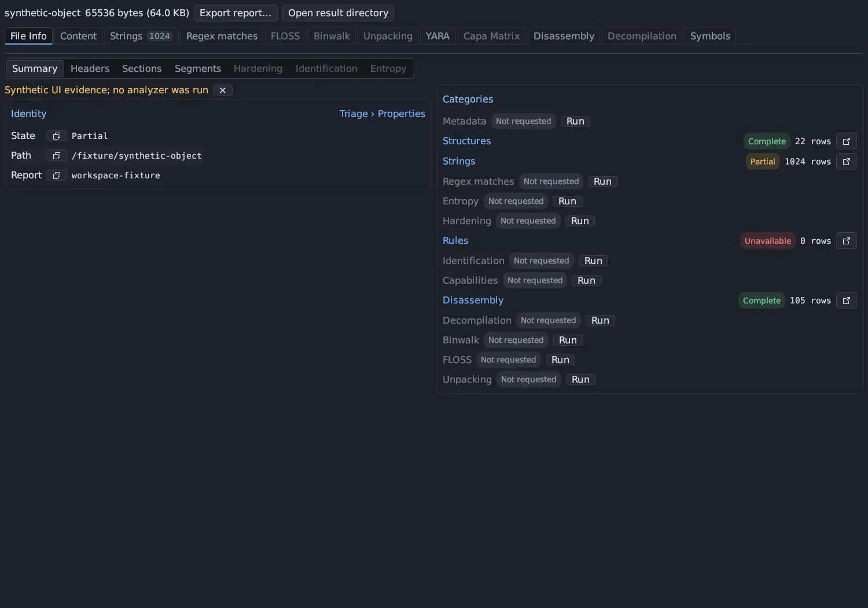868x608 pixels.
Task: Click Open result directory button
Action: [338, 13]
